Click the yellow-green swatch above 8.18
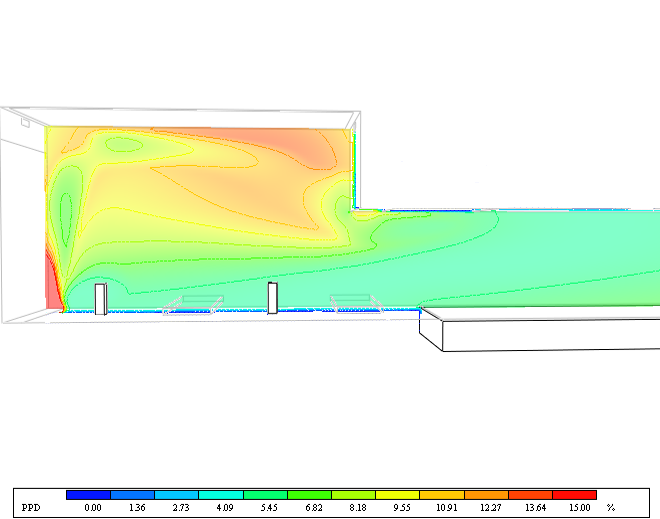This screenshot has height=519, width=660. click(354, 495)
